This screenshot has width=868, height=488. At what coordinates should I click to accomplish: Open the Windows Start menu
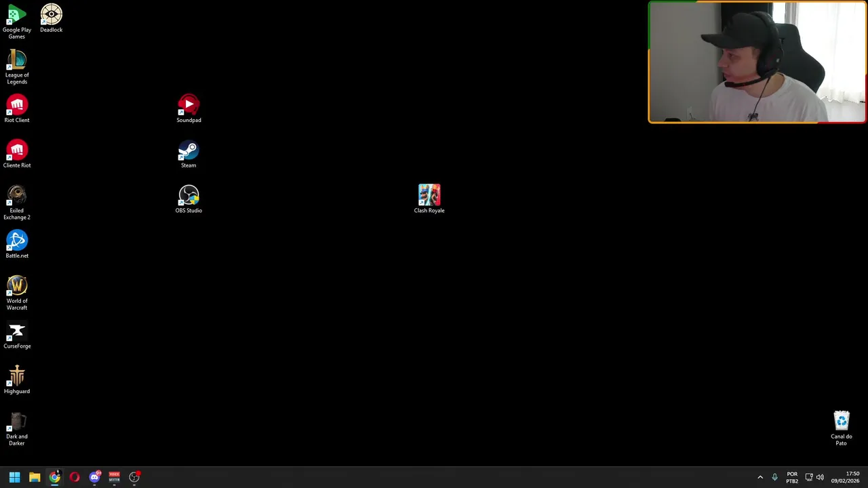tap(14, 477)
